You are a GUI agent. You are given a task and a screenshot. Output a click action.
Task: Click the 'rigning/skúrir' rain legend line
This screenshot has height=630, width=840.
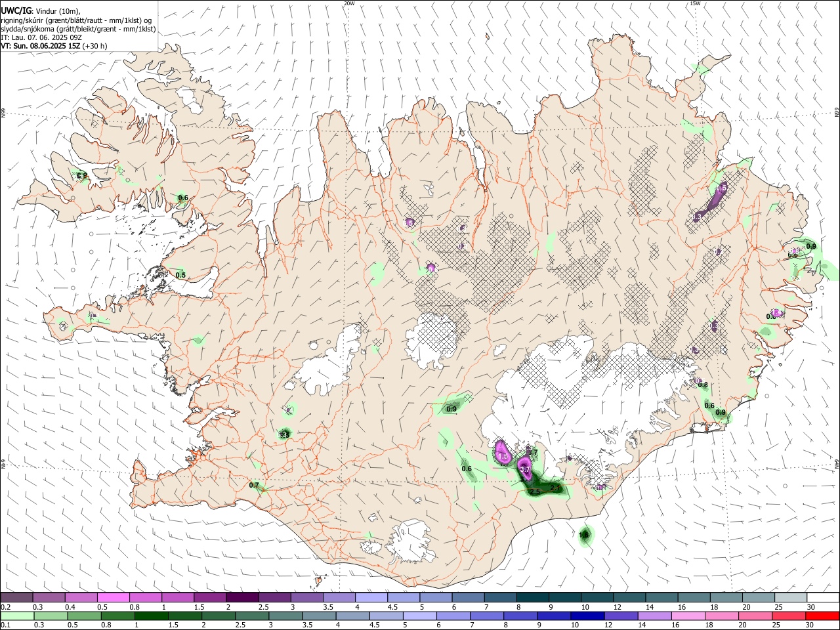(76, 20)
